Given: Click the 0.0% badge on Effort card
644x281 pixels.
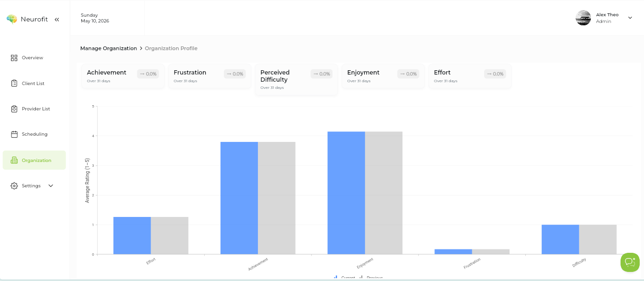Looking at the screenshot, I should [x=495, y=74].
